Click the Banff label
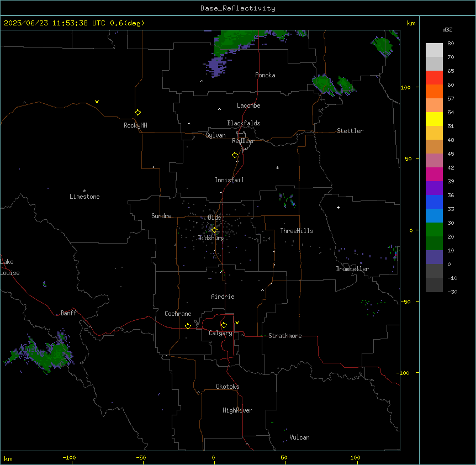Image resolution: width=476 pixels, height=465 pixels. [68, 313]
